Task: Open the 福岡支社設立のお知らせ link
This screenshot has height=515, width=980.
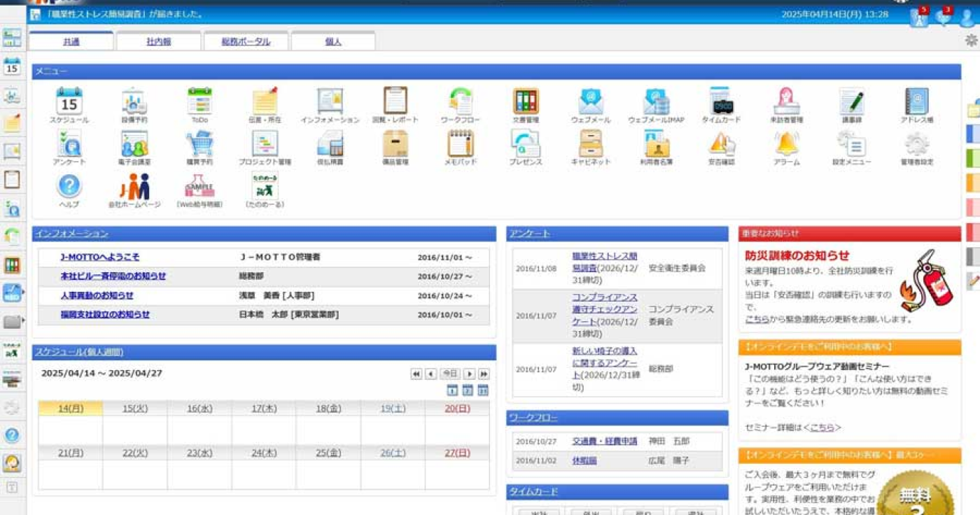Action: coord(105,315)
